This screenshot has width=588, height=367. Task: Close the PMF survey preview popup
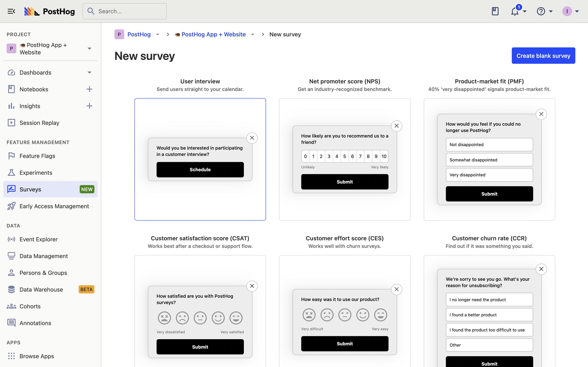pyautogui.click(x=541, y=114)
